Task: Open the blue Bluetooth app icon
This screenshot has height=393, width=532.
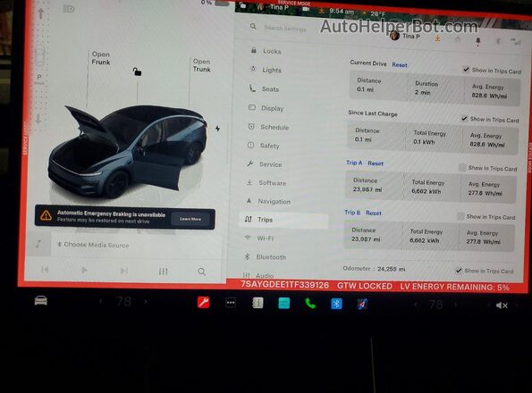Action: [x=336, y=304]
